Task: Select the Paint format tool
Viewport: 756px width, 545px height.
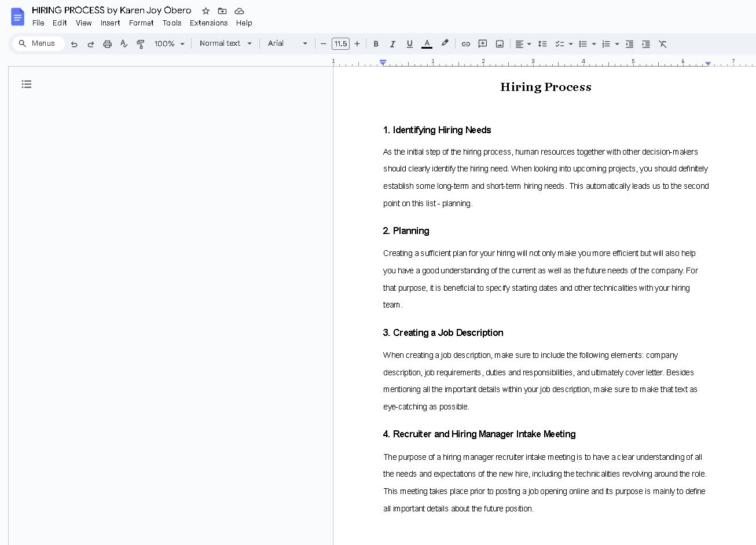Action: point(140,44)
